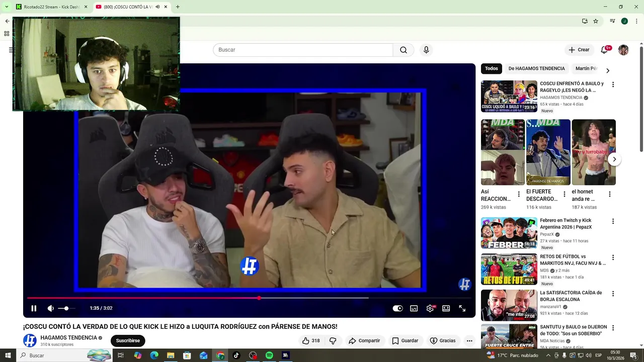Open the el hornet anda re short thumbnail

pos(594,152)
